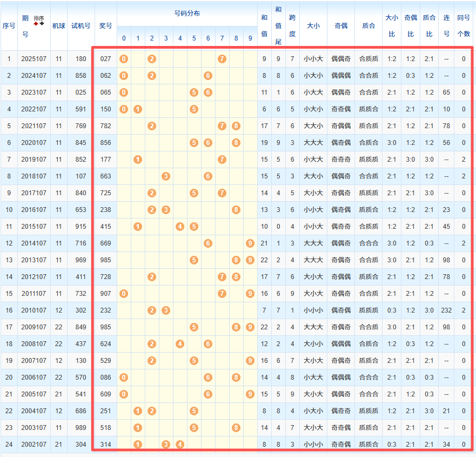This screenshot has height=457, width=476.
Task: Click orange ball 7 in row 2025107
Action: coord(222,59)
